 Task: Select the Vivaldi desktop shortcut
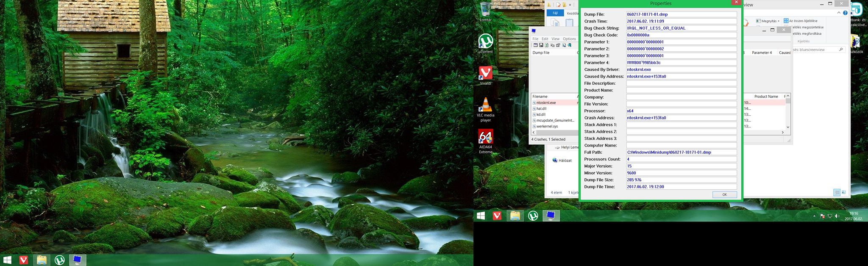tap(486, 75)
